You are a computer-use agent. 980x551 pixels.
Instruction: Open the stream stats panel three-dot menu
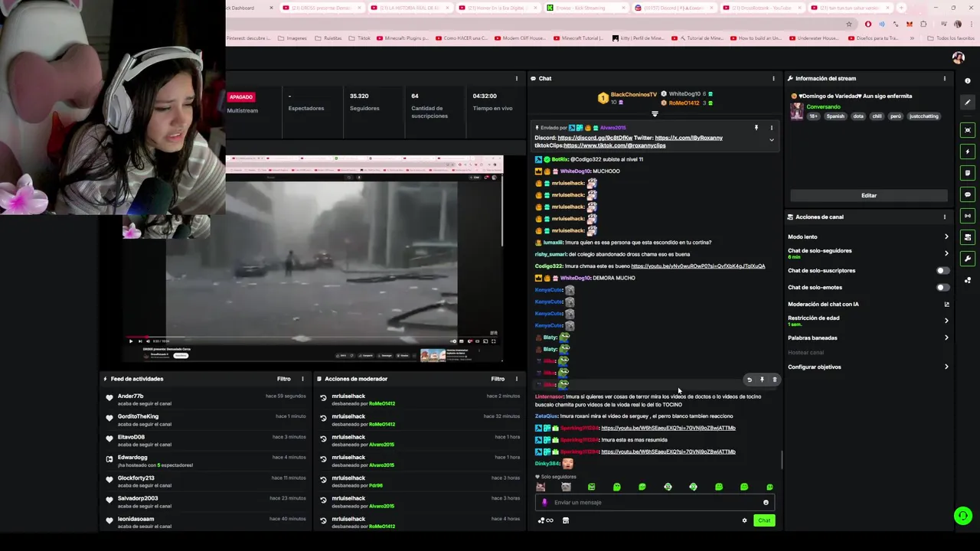click(x=517, y=78)
